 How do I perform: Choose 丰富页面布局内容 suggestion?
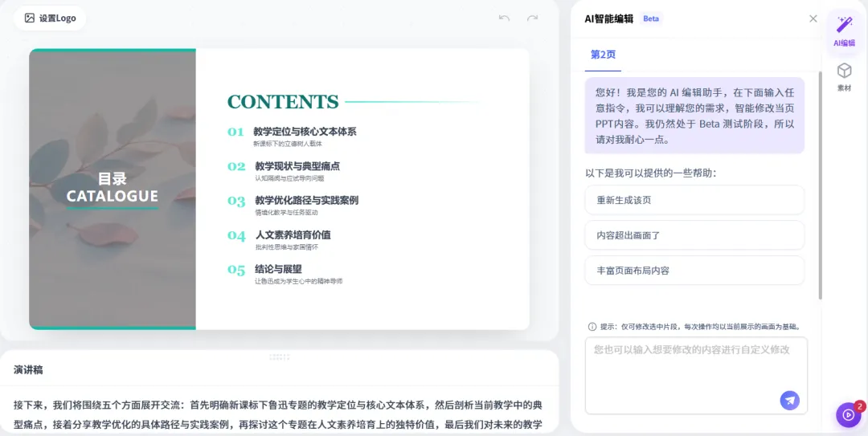(x=694, y=271)
